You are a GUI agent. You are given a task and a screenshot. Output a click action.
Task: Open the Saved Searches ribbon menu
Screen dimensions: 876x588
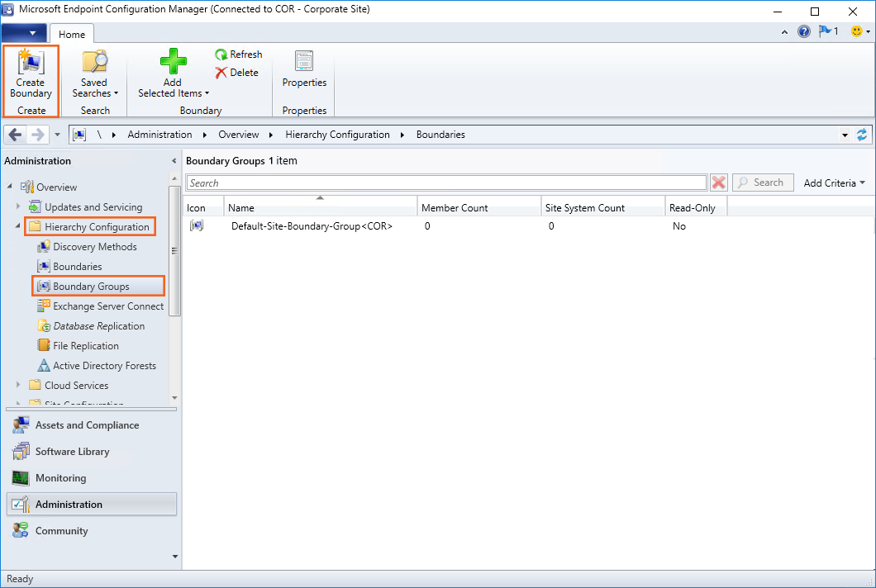(x=95, y=74)
